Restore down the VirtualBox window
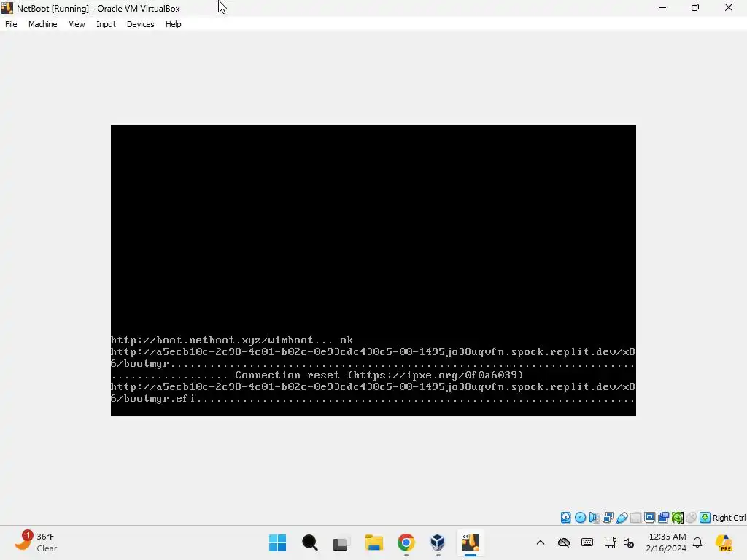 pos(695,7)
